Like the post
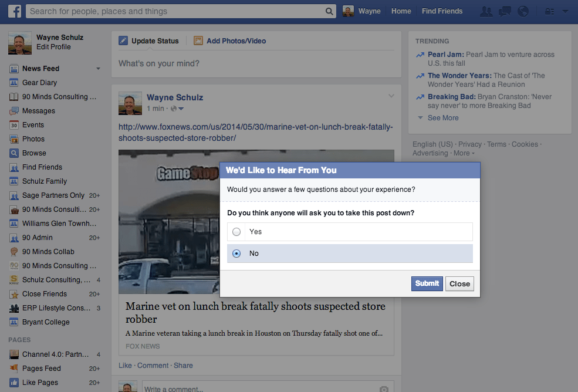The height and width of the screenshot is (392, 578). coord(125,366)
